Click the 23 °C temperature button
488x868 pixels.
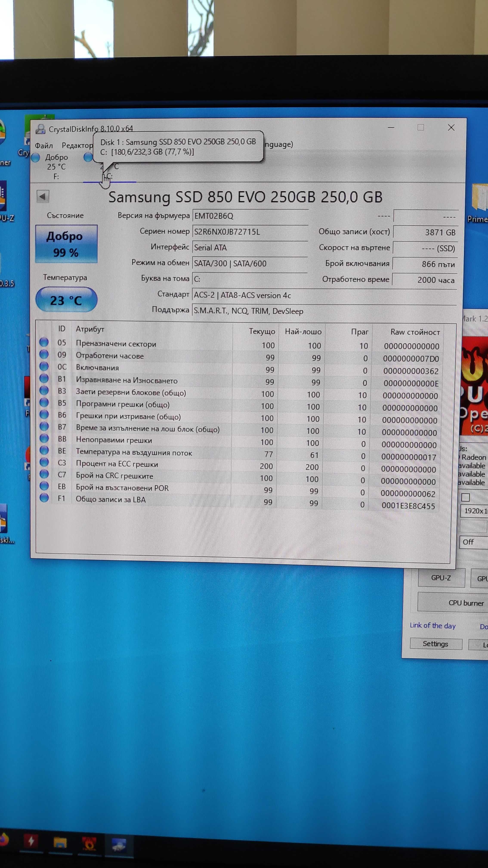pos(66,299)
